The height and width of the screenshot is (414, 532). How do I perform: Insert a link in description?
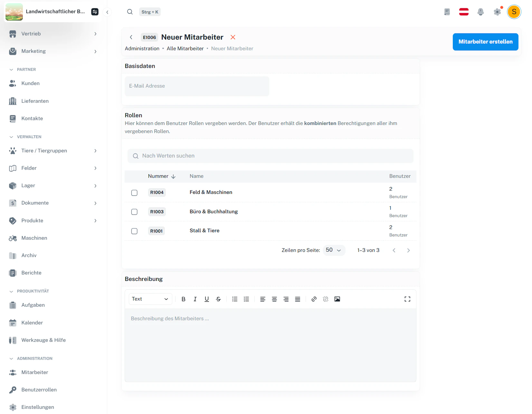314,299
